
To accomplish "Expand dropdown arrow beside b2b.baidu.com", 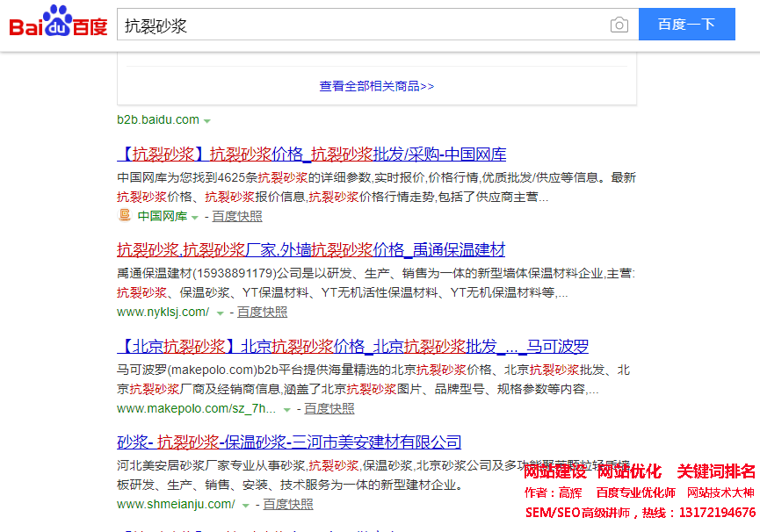I will coord(207,120).
